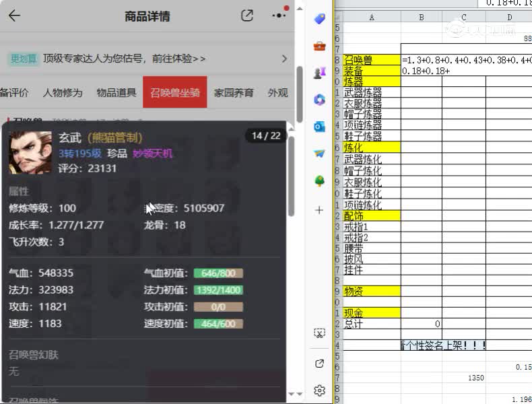532x404 pixels.
Task: Select the yellow 现金 cell
Action: coord(372,312)
